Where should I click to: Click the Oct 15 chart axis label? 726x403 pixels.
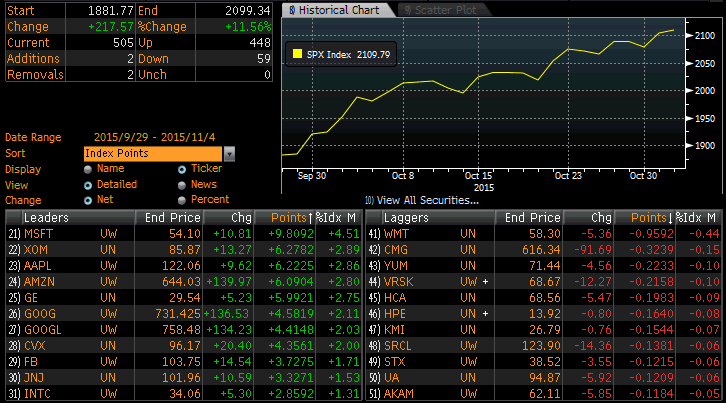tap(478, 176)
